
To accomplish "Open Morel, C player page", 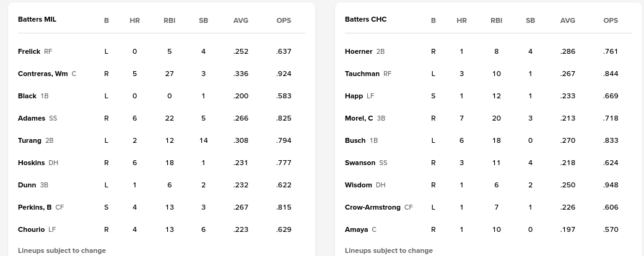I will click(359, 118).
